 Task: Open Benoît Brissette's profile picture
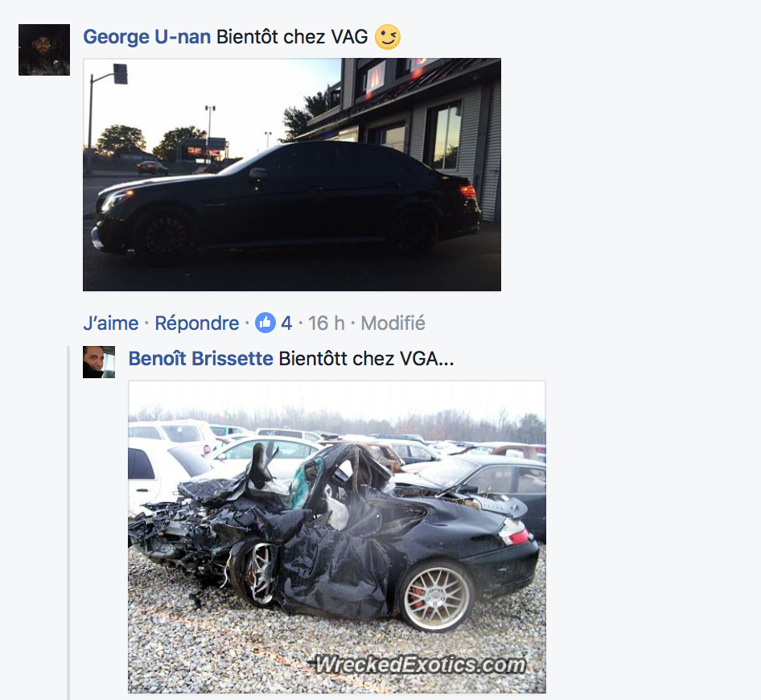tap(99, 362)
